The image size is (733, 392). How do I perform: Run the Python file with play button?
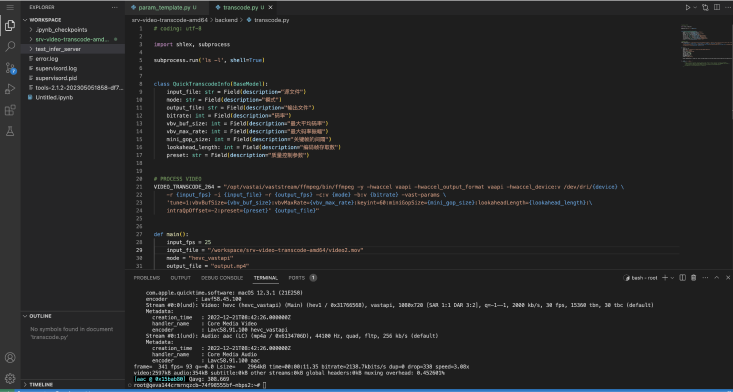688,7
